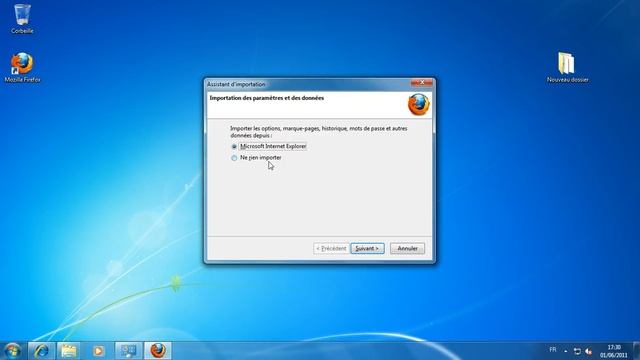The width and height of the screenshot is (640, 360).
Task: Select the Mozilla Firefox desktop shortcut
Action: click(22, 68)
